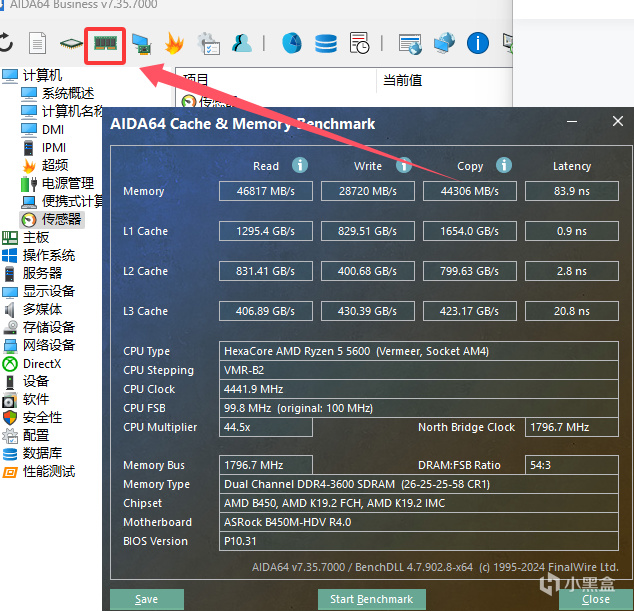Click Memory Write value 28720 MB/s
The height and width of the screenshot is (611, 634).
368,191
